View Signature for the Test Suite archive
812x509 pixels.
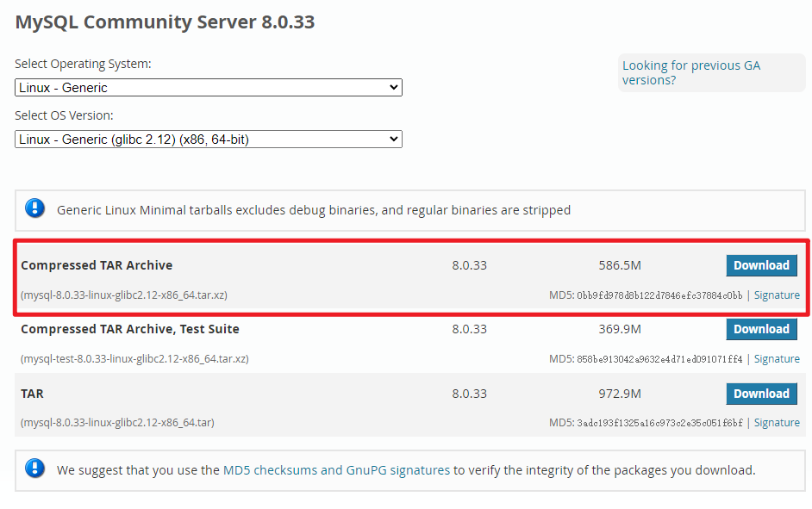coord(777,359)
